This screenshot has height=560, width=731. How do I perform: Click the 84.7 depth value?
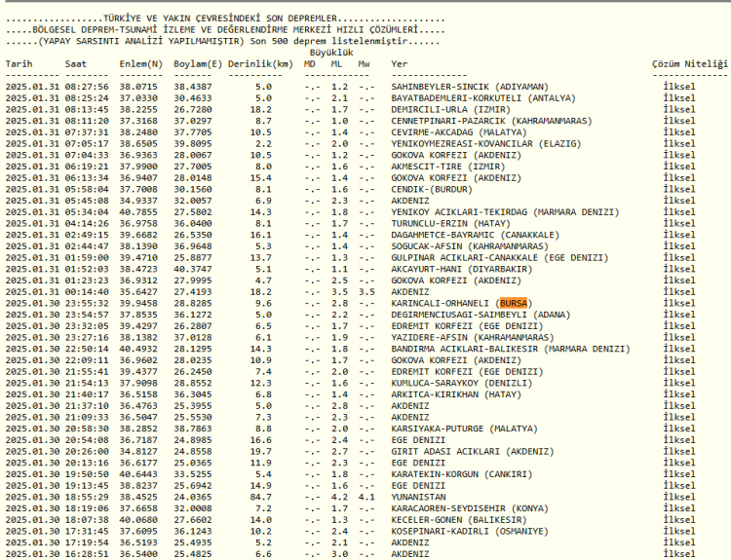260,497
